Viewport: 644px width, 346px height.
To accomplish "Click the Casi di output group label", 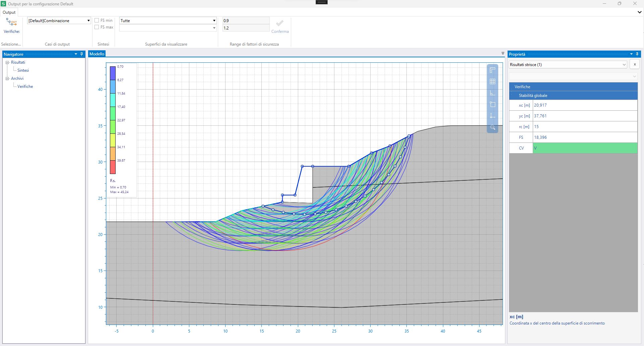I will (57, 44).
